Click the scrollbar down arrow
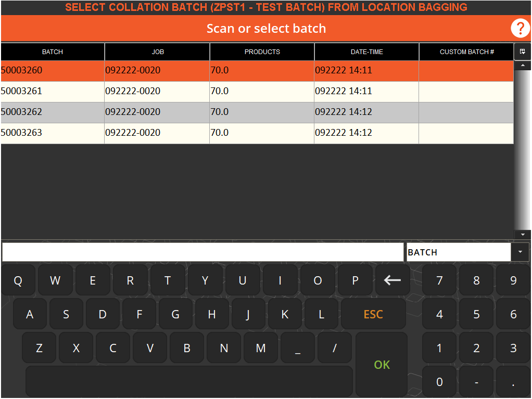This screenshot has width=532, height=399. 523,235
